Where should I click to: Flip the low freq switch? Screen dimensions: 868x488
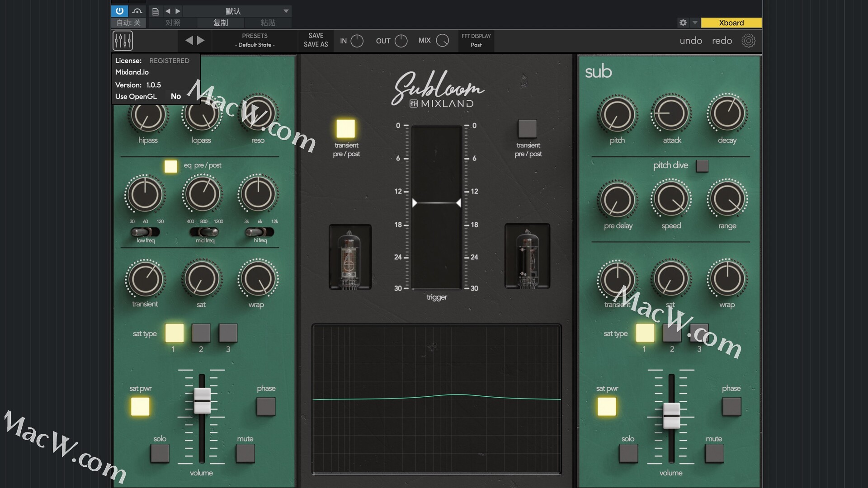[145, 232]
